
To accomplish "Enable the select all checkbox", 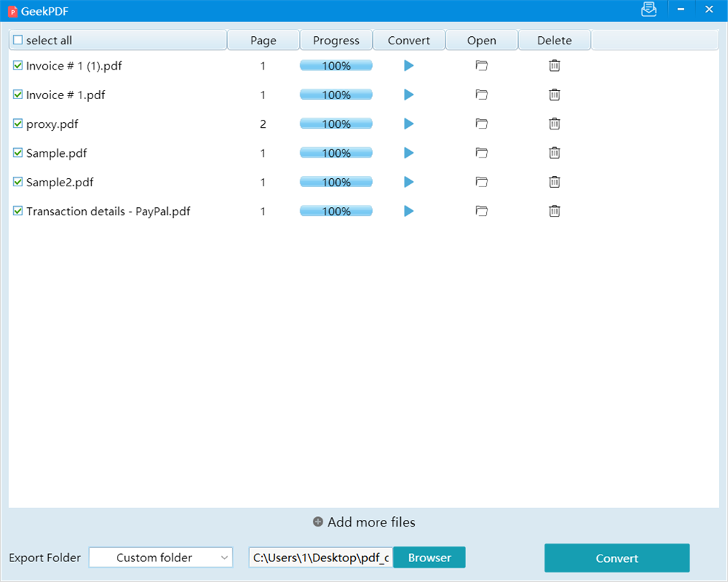I will 18,39.
